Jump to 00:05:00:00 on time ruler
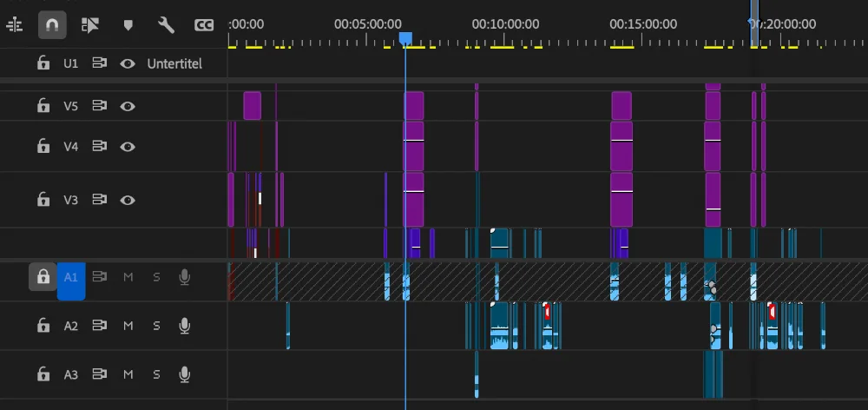Image resolution: width=868 pixels, height=410 pixels. (x=367, y=24)
